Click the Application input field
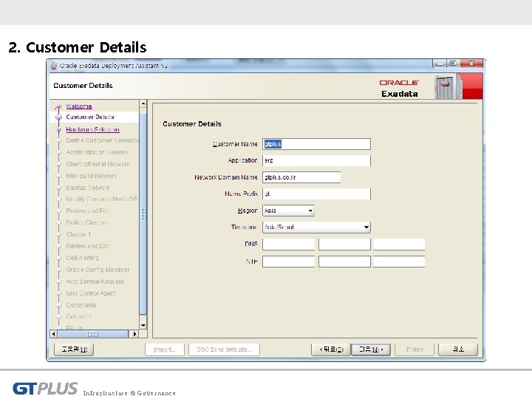 [x=316, y=160]
